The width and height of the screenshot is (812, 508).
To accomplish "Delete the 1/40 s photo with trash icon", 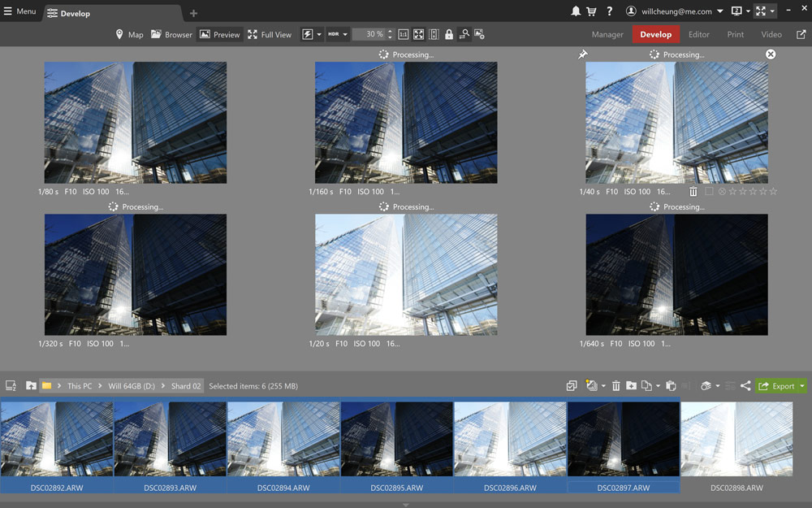I will pyautogui.click(x=693, y=192).
